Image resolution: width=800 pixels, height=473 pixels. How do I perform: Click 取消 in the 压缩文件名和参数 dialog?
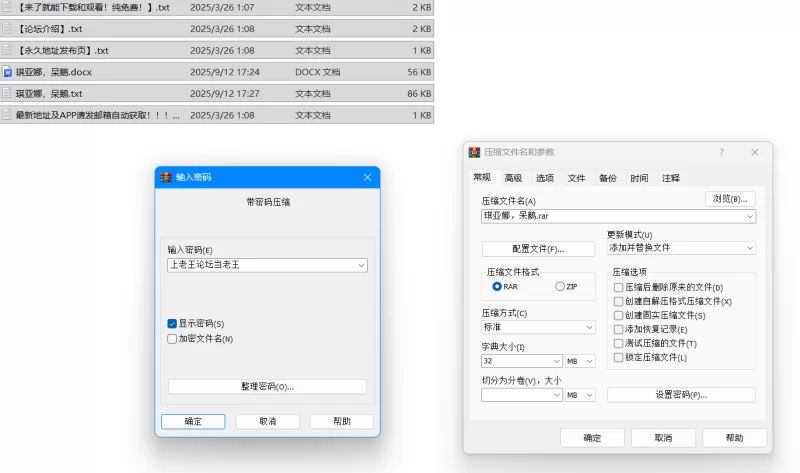(x=663, y=438)
